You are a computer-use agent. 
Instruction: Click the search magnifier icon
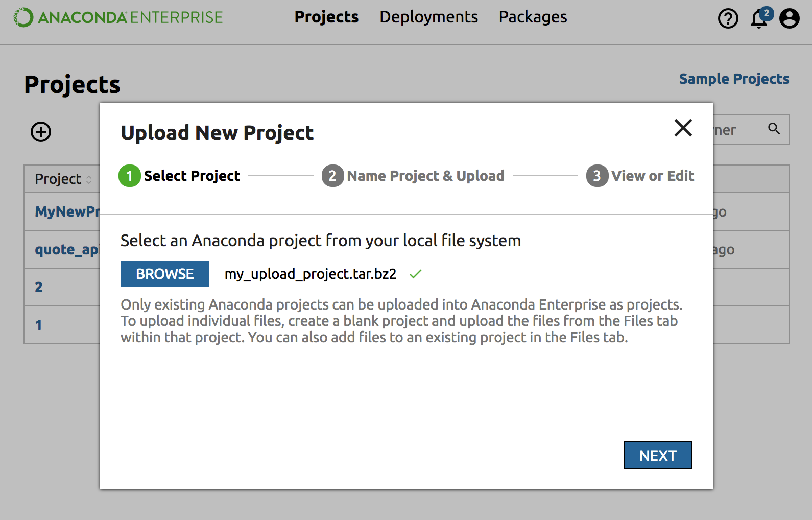(774, 129)
